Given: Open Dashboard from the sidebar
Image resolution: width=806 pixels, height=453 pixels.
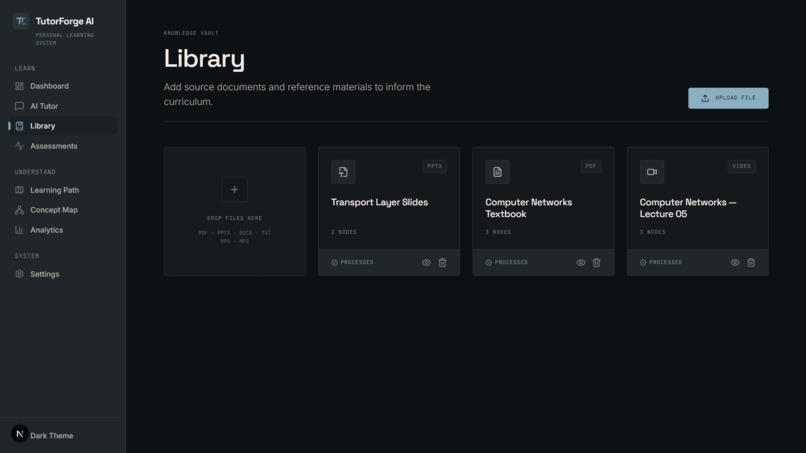Looking at the screenshot, I should coord(62,86).
